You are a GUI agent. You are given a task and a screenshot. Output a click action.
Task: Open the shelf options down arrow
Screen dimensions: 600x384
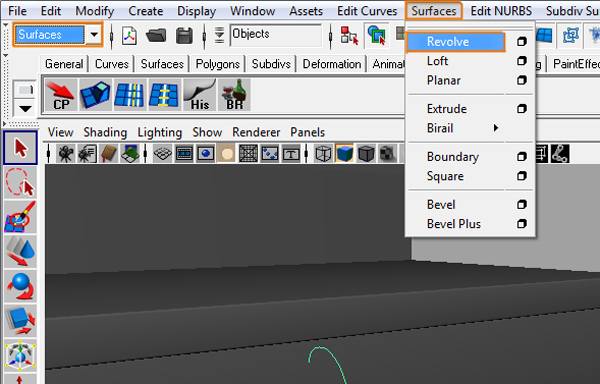pyautogui.click(x=25, y=109)
